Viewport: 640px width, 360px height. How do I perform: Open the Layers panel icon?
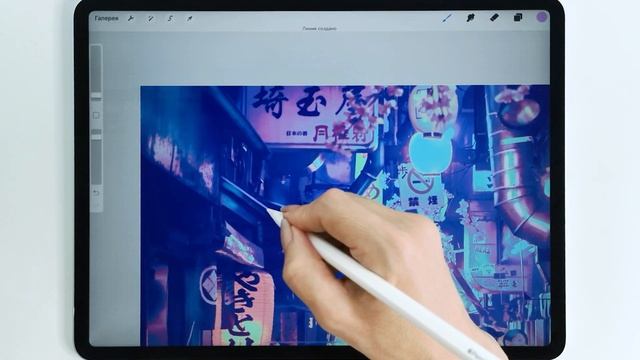[518, 18]
